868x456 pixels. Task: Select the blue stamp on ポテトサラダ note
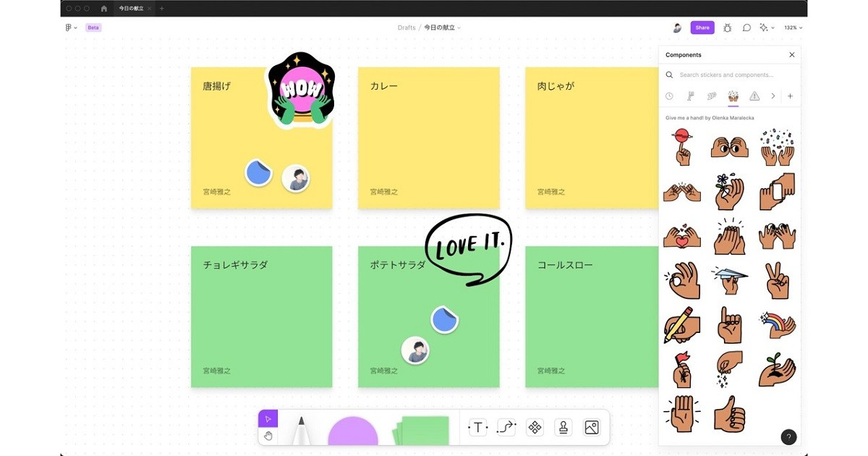[x=445, y=319]
